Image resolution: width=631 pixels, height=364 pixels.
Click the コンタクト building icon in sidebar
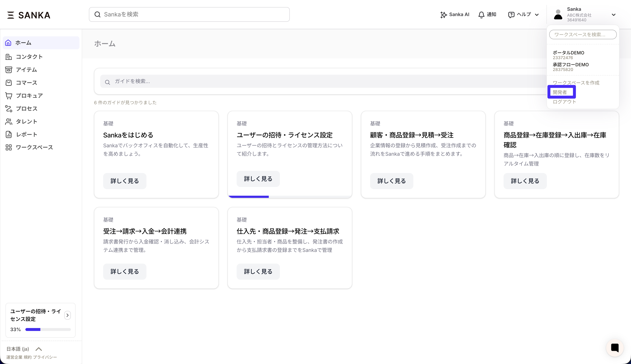click(9, 57)
